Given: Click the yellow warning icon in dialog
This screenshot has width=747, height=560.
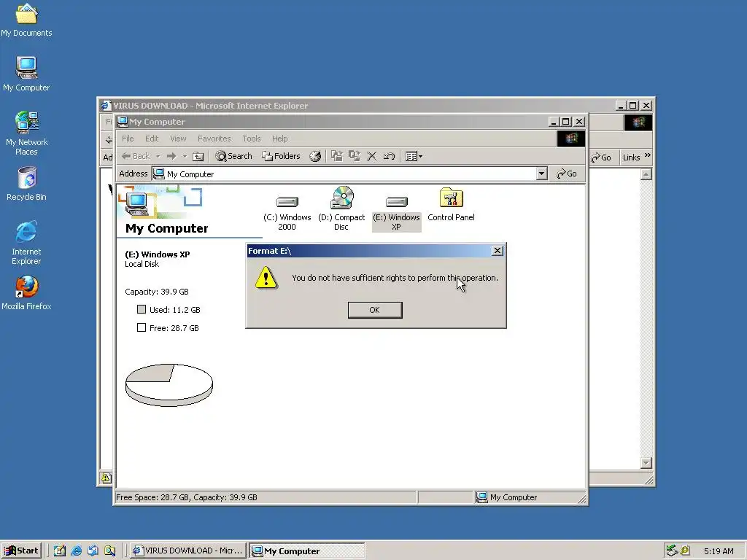Looking at the screenshot, I should coord(266,278).
